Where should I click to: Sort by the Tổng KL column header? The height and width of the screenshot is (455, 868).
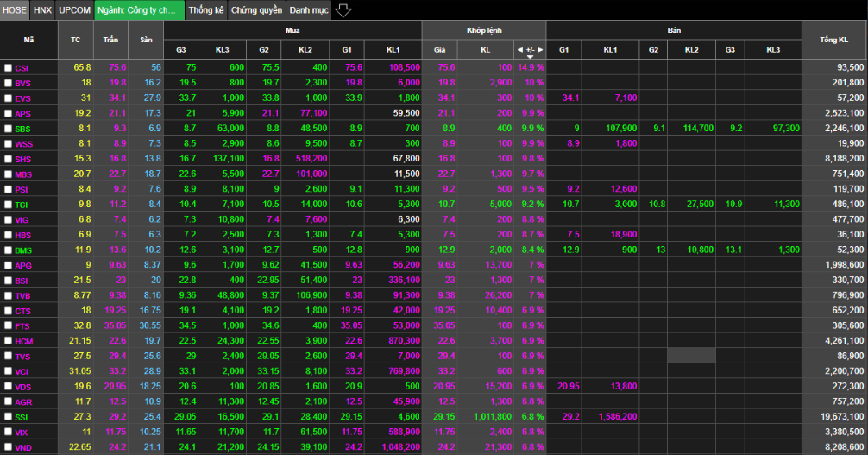click(x=833, y=41)
